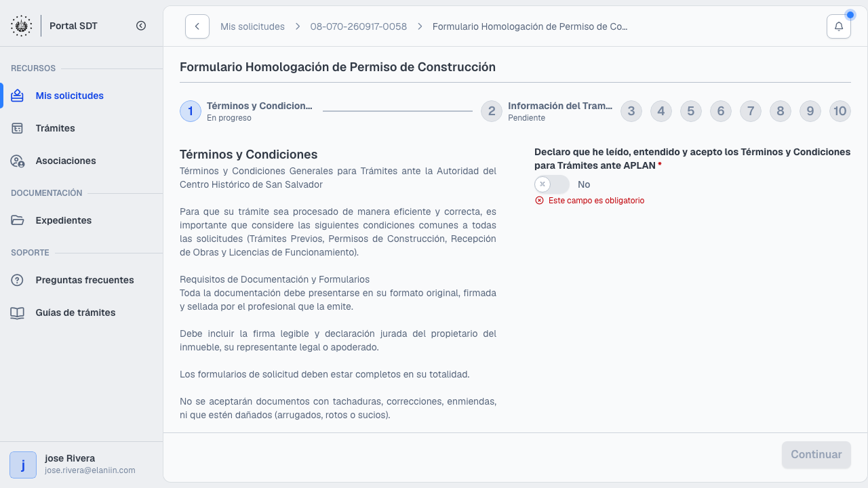The height and width of the screenshot is (488, 868).
Task: Click the Trámites sidebar icon
Action: [18, 128]
